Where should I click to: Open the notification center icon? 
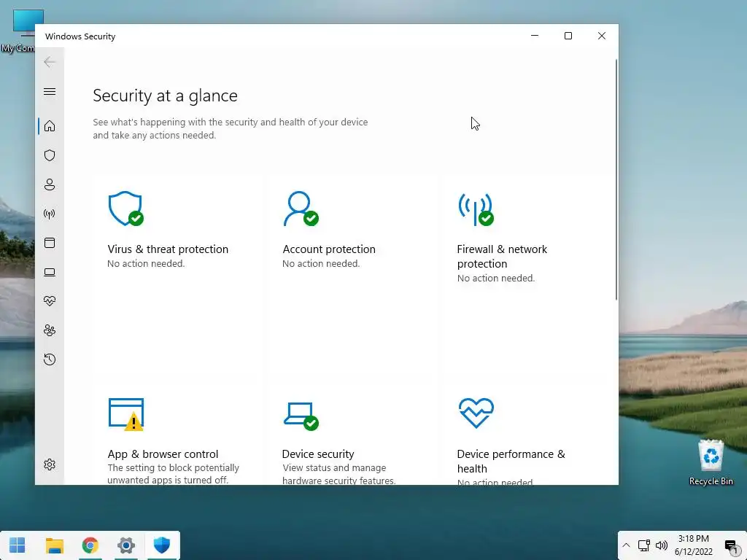click(x=731, y=545)
